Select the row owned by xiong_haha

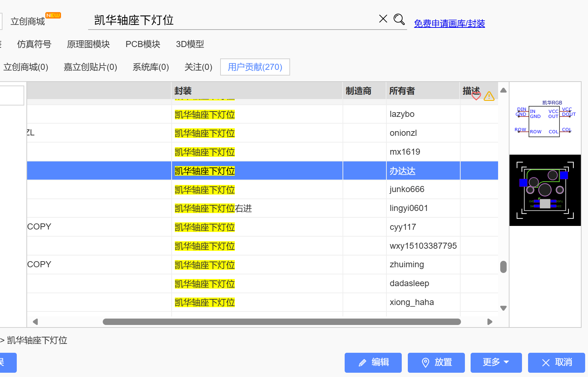coord(263,303)
